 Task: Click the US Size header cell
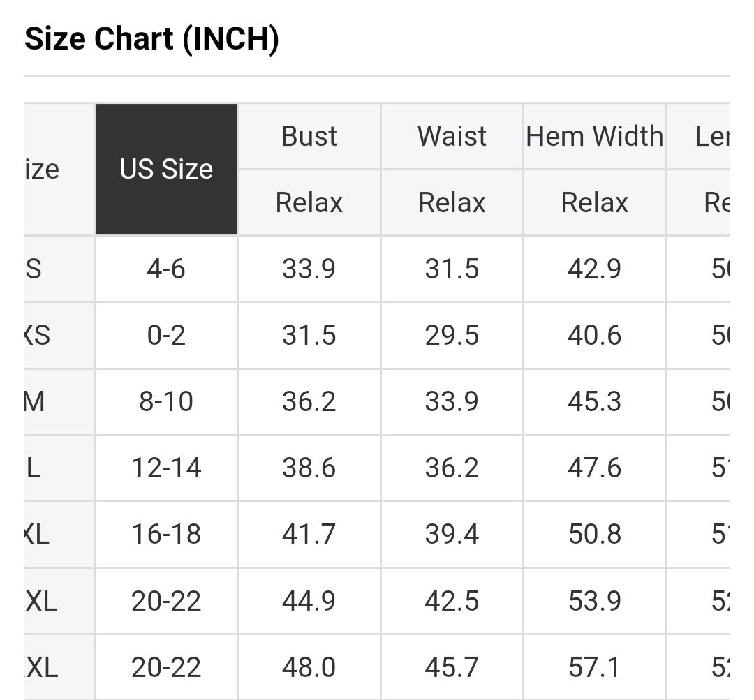(x=166, y=170)
